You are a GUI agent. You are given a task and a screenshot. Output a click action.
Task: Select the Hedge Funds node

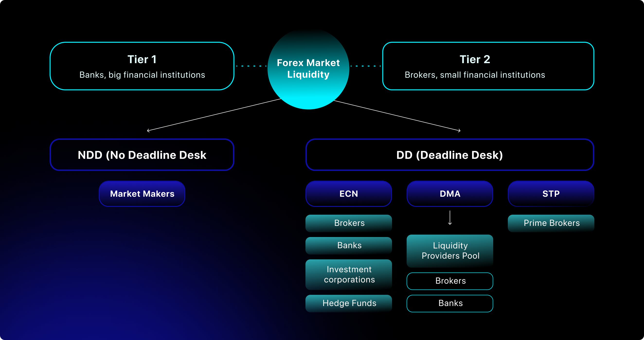[349, 303]
